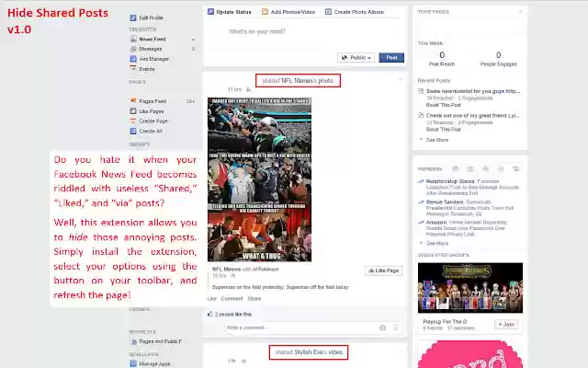588x368 pixels.
Task: Attach a photo via comment camera icon
Action: 382,328
